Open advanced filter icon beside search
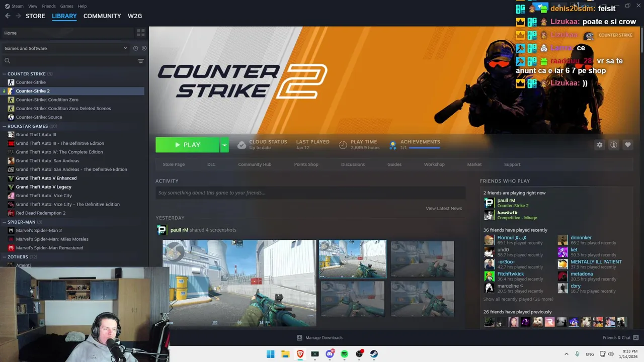This screenshot has width=644, height=362. coord(141,61)
